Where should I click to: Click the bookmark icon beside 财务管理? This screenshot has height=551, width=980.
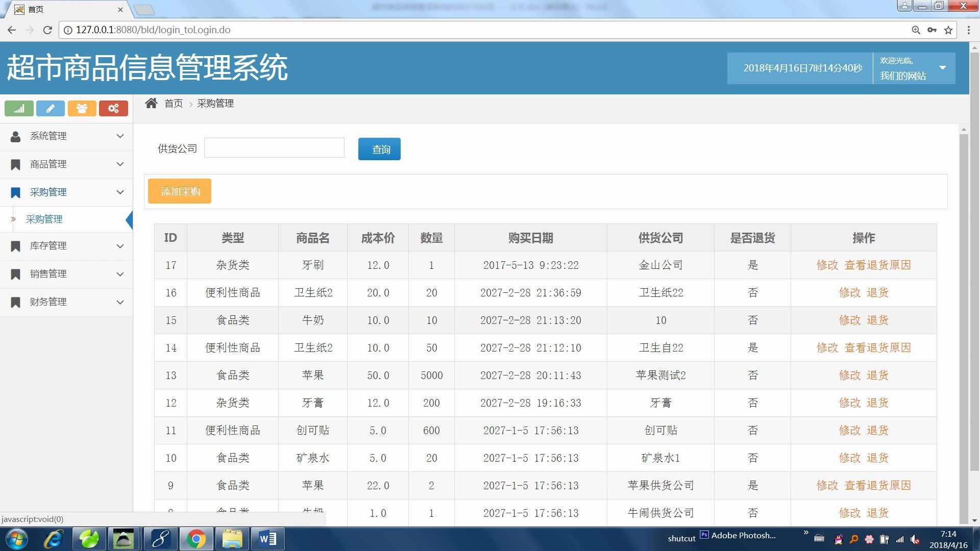point(15,302)
